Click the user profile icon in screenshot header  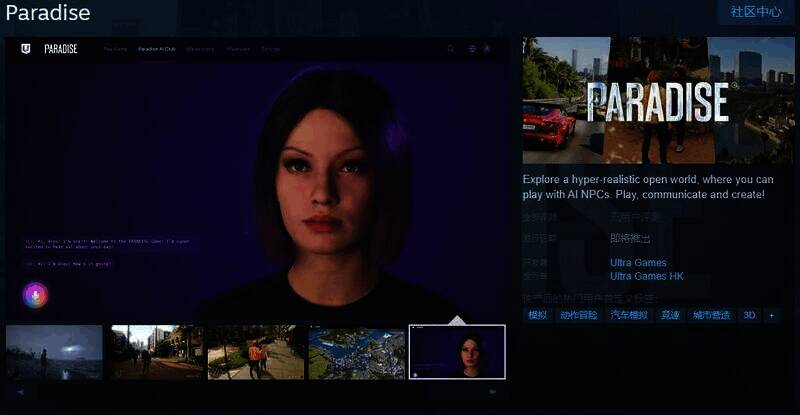[x=487, y=48]
